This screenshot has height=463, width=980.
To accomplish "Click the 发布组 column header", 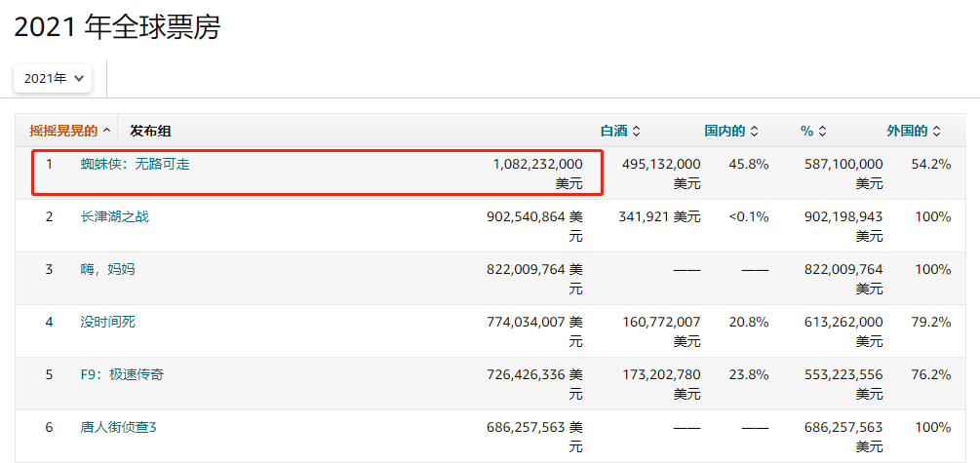I will [150, 131].
